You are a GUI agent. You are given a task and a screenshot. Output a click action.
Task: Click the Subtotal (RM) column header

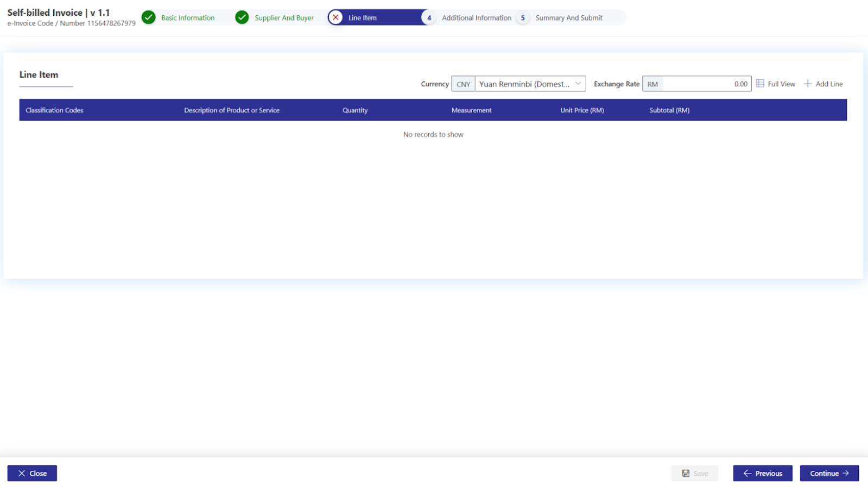(669, 110)
